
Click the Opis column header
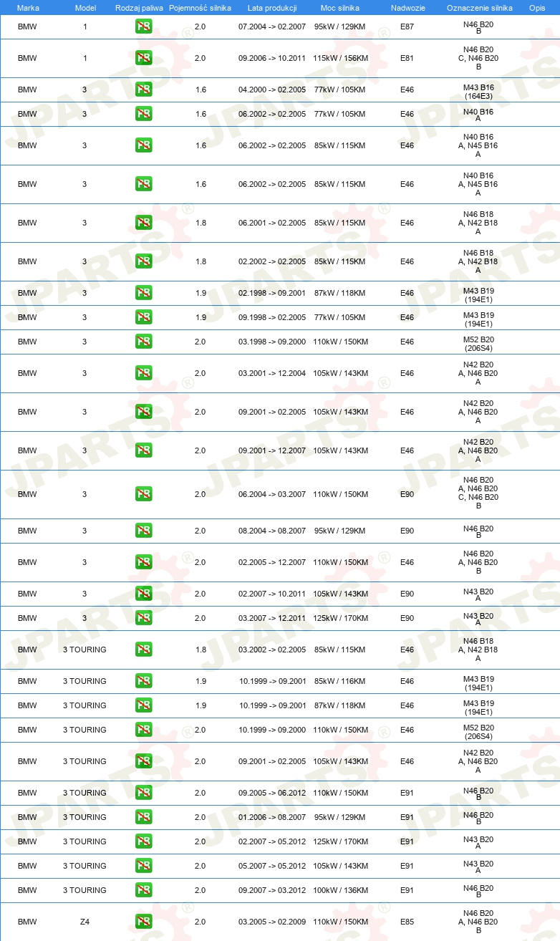[537, 7]
